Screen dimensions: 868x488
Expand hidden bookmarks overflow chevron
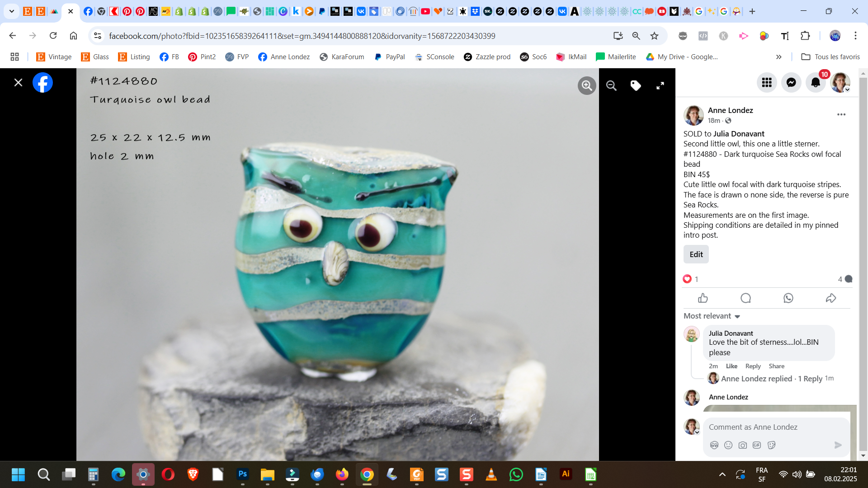point(778,57)
